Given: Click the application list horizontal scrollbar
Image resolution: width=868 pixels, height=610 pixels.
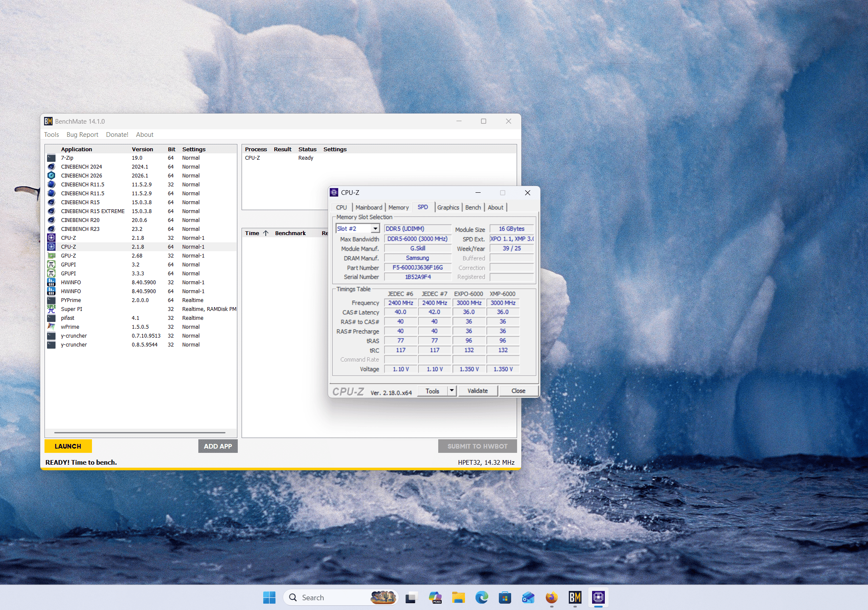Looking at the screenshot, I should click(x=140, y=433).
